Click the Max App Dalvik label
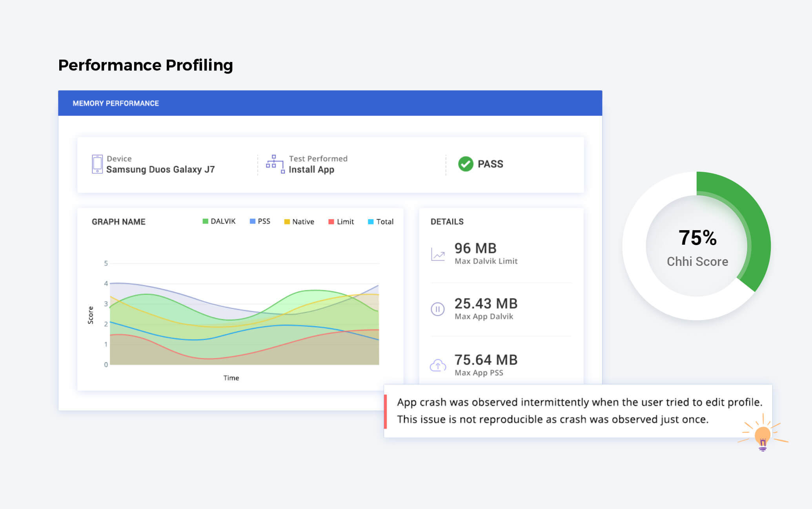The width and height of the screenshot is (812, 509). click(484, 316)
